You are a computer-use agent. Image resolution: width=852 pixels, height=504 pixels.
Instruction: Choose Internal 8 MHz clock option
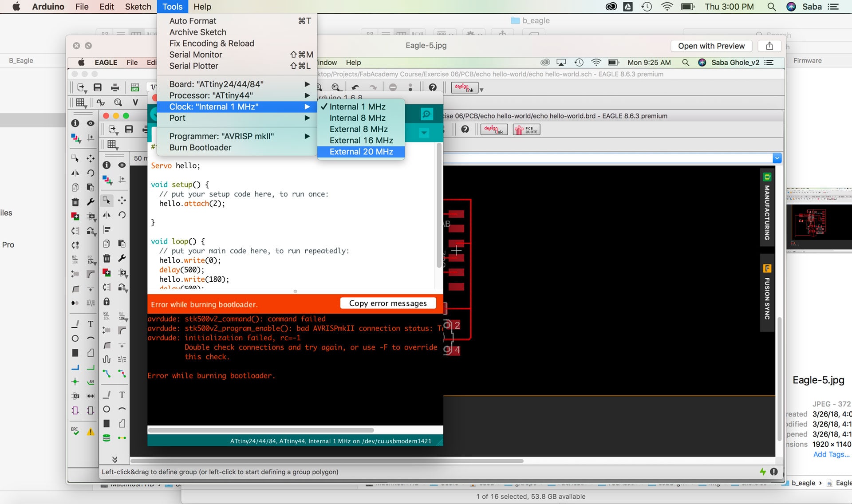[361, 118]
